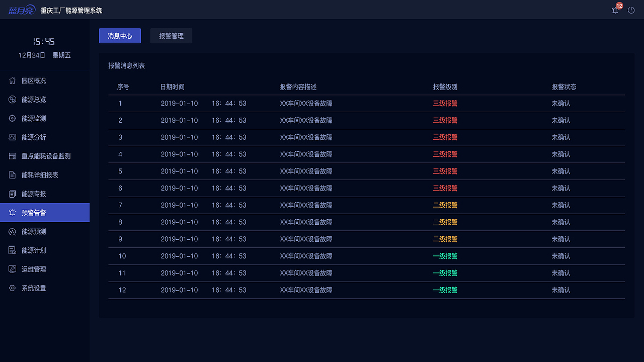Screen dimensions: 644x362
Task: Click the 系统设置 gear icon
Action: [13, 288]
